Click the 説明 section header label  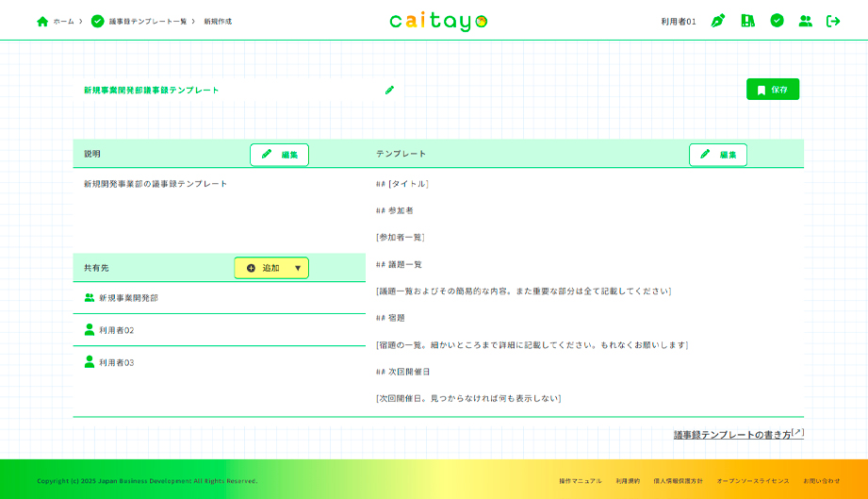(92, 154)
